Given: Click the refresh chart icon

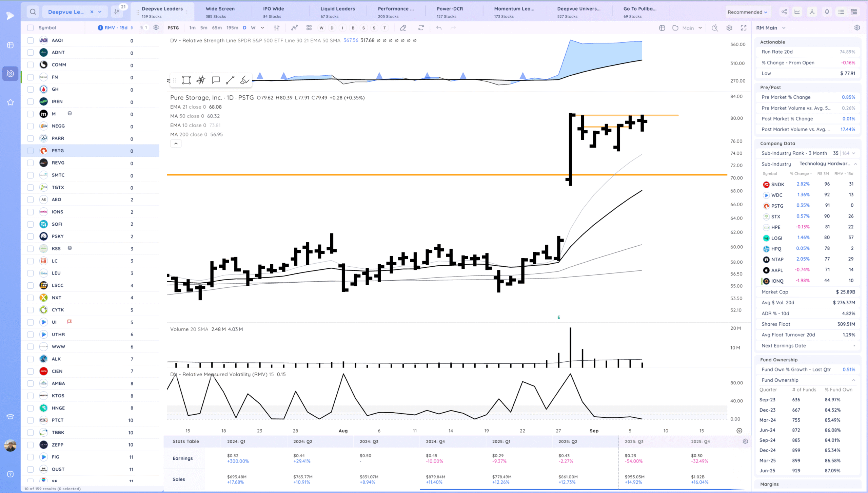Looking at the screenshot, I should 421,28.
